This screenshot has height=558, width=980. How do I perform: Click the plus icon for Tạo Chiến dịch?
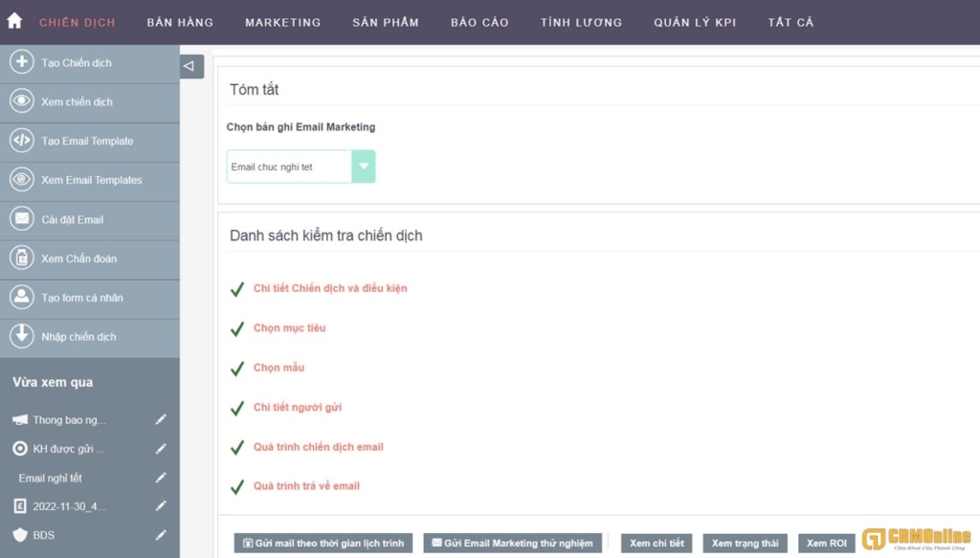click(21, 62)
